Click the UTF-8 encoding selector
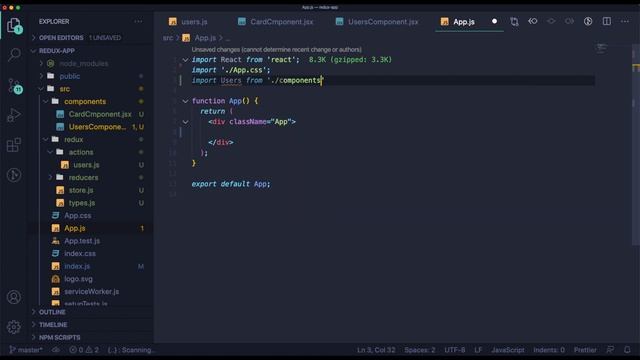640x360 pixels. 454,350
